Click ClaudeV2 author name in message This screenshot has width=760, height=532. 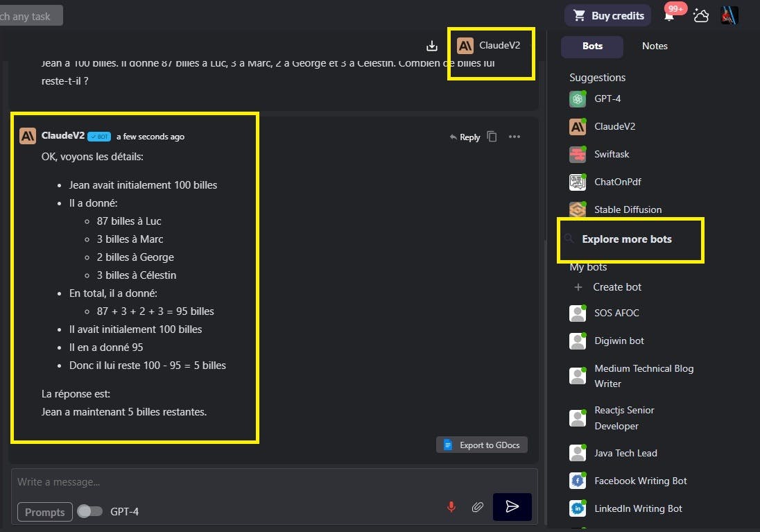pyautogui.click(x=63, y=136)
